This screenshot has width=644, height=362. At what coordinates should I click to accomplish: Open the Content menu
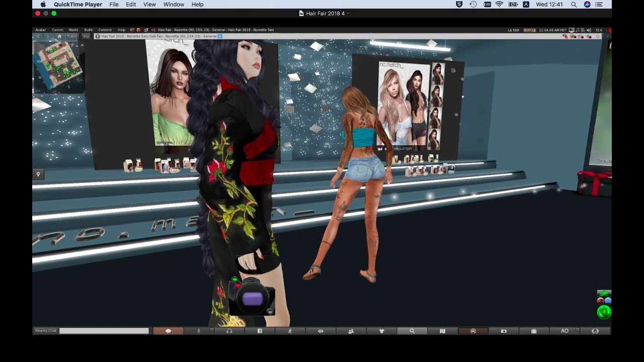(105, 30)
